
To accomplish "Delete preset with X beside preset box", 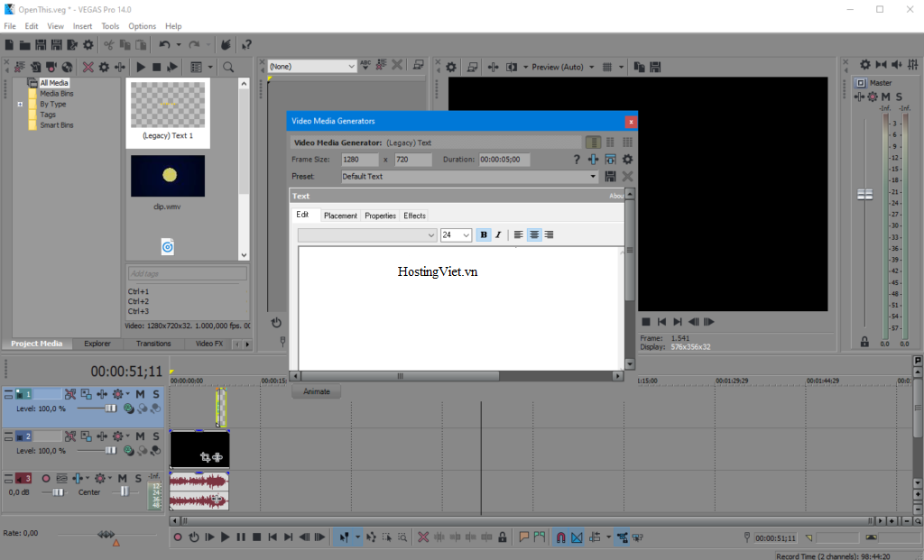I will 628,176.
